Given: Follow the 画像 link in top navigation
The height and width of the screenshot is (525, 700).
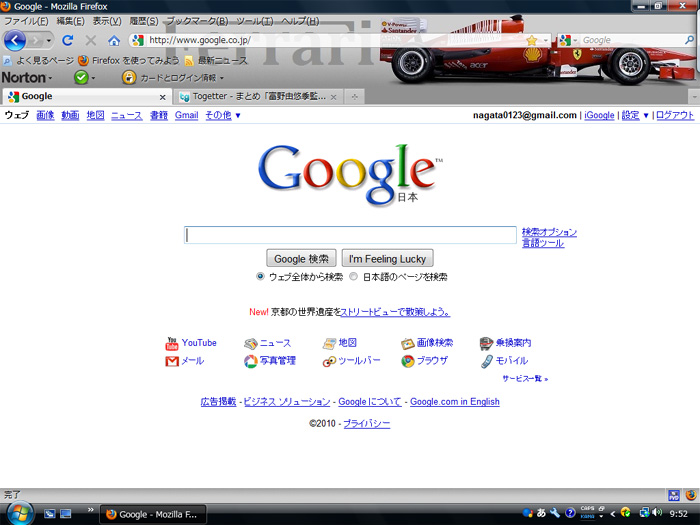Looking at the screenshot, I should click(x=45, y=115).
